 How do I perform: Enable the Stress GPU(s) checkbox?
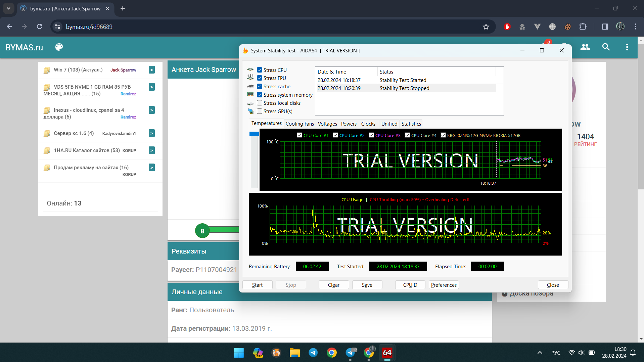coord(260,111)
